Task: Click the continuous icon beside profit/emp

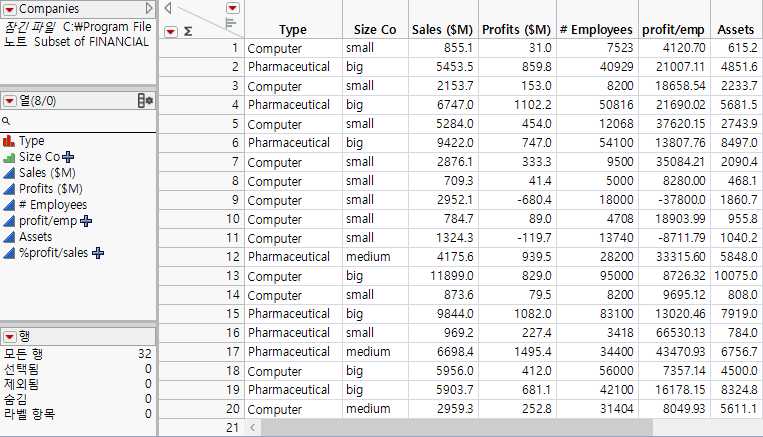Action: [9, 221]
